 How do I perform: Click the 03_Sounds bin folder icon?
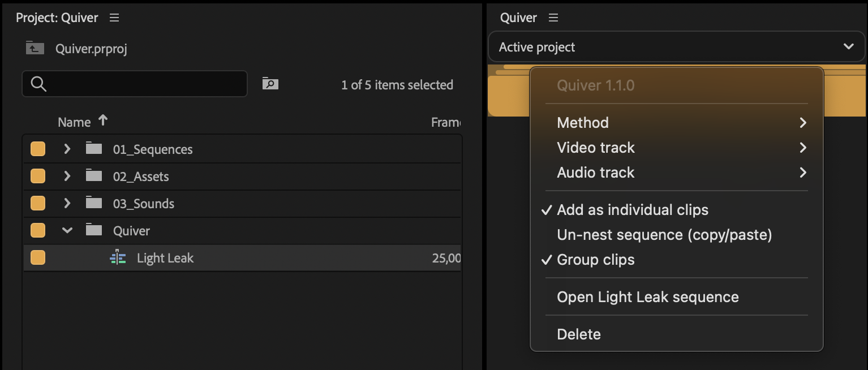point(94,204)
